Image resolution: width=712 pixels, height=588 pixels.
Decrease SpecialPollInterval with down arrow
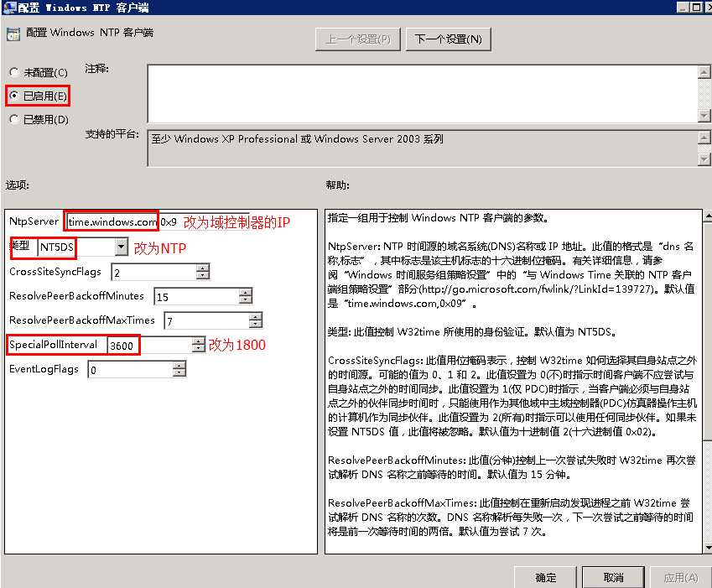coord(199,349)
